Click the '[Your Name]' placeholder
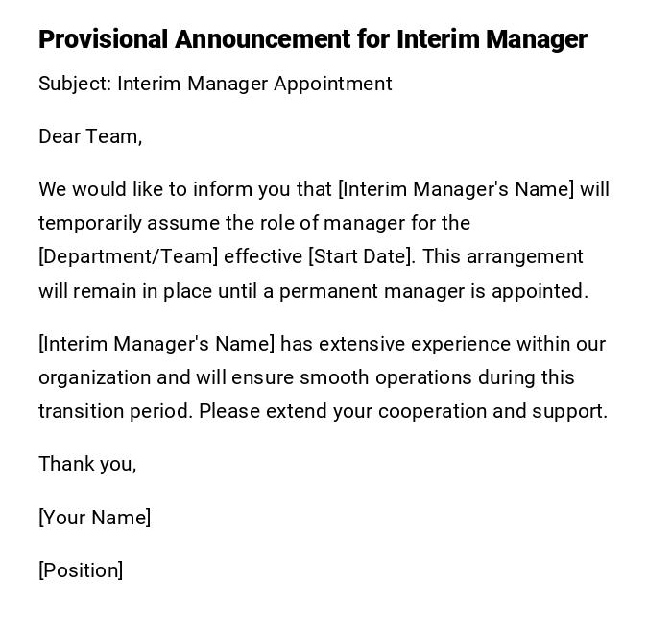This screenshot has width=672, height=630. 94,518
